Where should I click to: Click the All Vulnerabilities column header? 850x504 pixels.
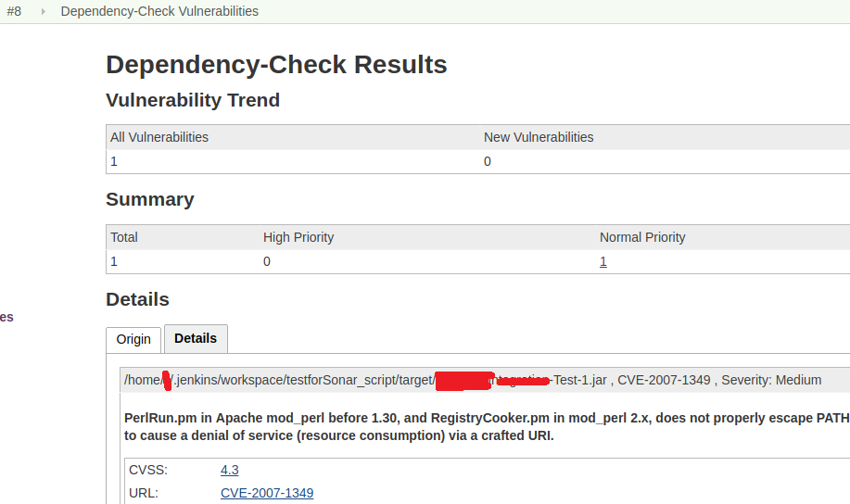(159, 137)
